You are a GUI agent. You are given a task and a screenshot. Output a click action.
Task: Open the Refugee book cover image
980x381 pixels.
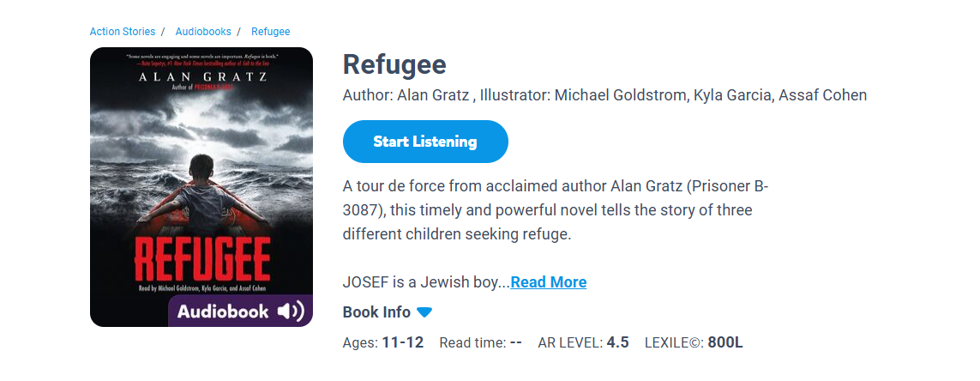(x=201, y=172)
